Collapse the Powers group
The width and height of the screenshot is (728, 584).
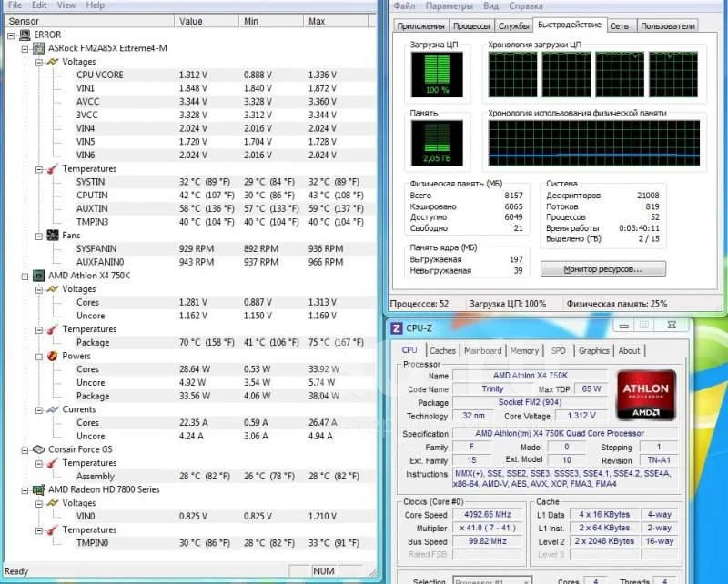click(x=39, y=357)
